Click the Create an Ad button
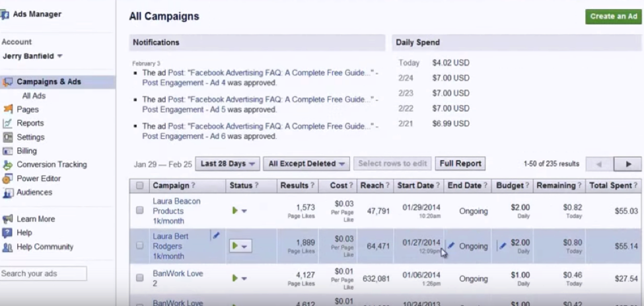Viewport: 644px width, 306px height. point(613,17)
